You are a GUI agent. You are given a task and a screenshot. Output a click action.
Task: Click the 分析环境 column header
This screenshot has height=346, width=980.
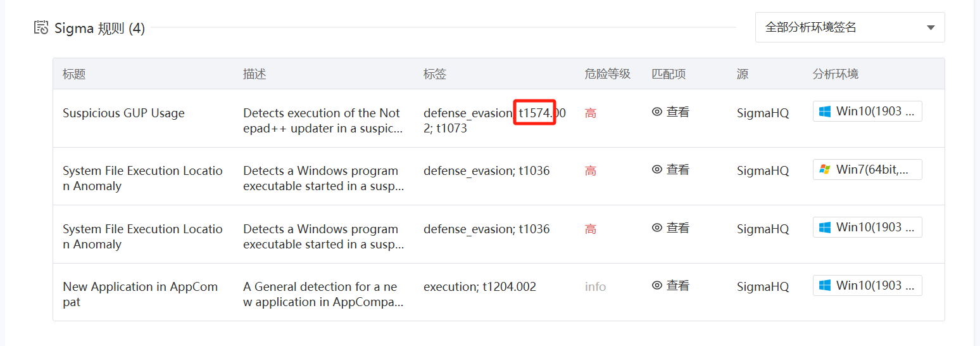(836, 74)
